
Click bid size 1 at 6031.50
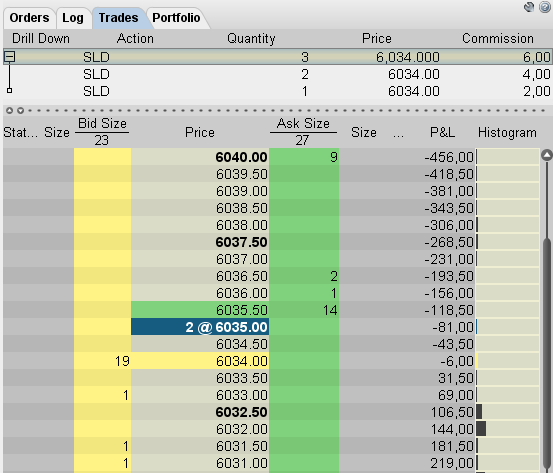point(126,446)
